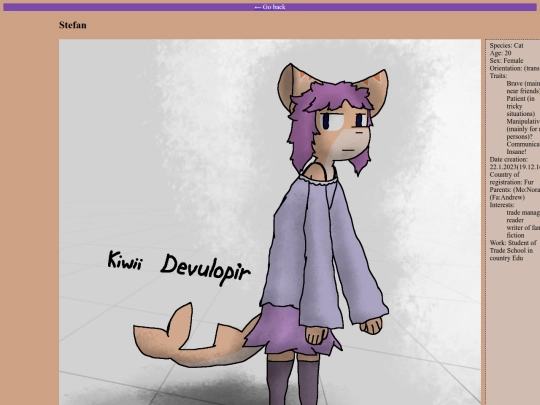Select the 'Brave' trait entry

tap(523, 87)
